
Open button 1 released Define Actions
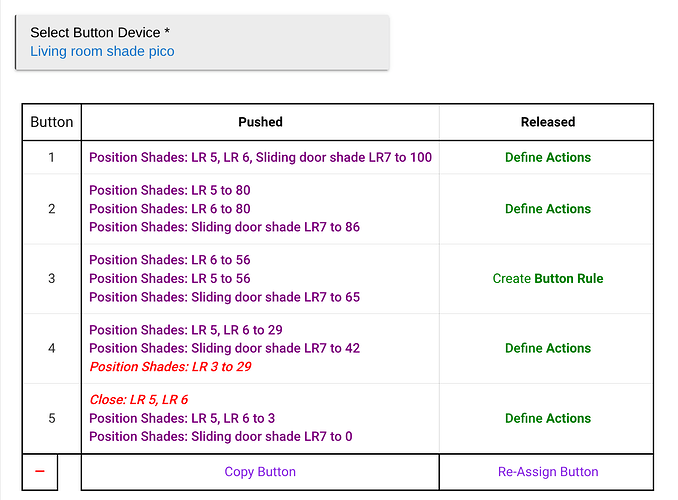(x=547, y=157)
